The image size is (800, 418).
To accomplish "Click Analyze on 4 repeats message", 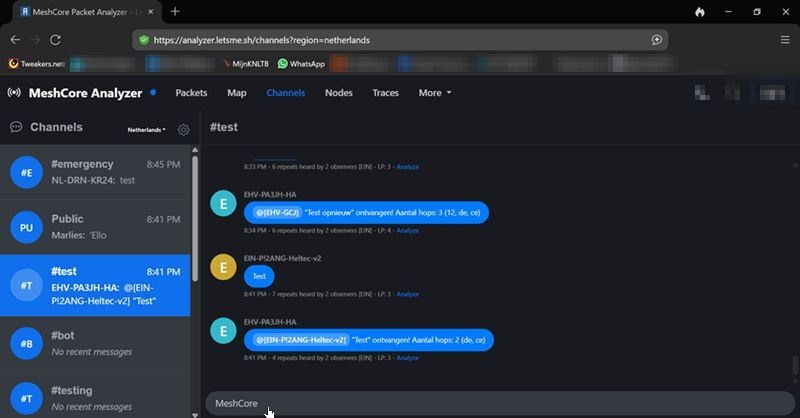I will (408, 358).
